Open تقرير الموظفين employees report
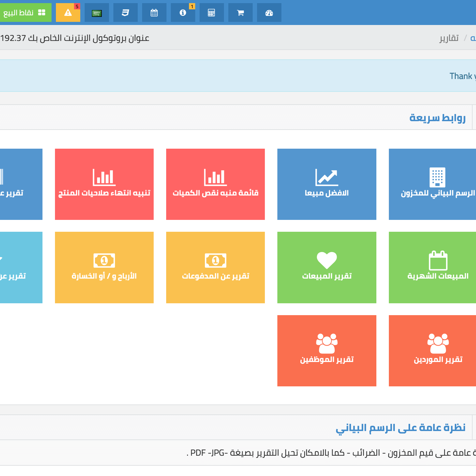 pyautogui.click(x=327, y=350)
